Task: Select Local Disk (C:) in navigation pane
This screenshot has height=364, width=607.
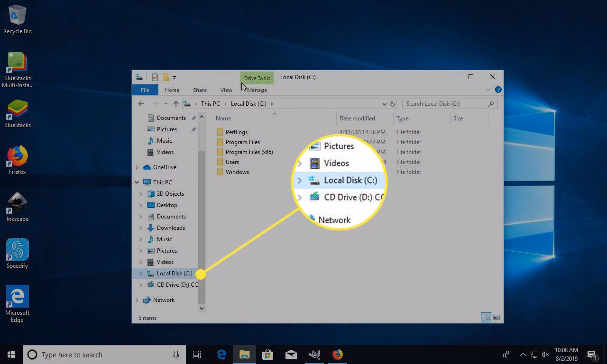Action: pyautogui.click(x=174, y=273)
